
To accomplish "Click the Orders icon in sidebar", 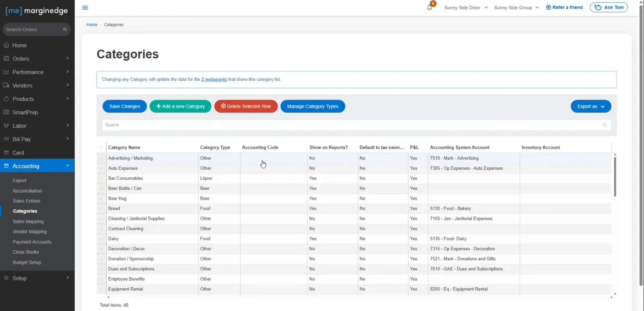I will point(6,58).
